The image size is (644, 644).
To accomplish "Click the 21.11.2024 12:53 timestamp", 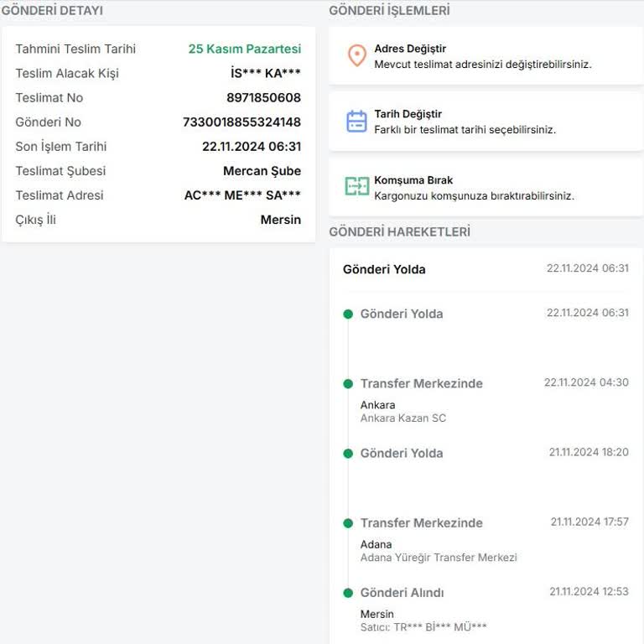I will coord(589,591).
